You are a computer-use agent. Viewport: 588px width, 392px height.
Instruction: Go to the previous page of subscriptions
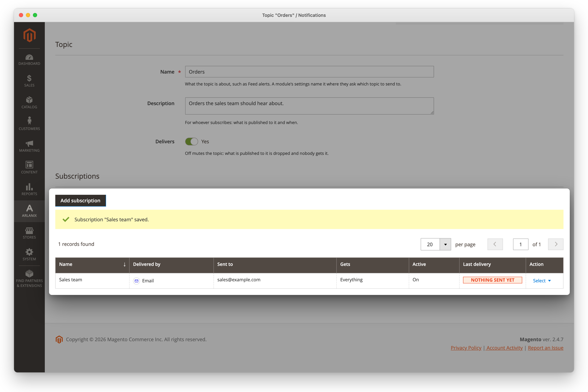(495, 244)
